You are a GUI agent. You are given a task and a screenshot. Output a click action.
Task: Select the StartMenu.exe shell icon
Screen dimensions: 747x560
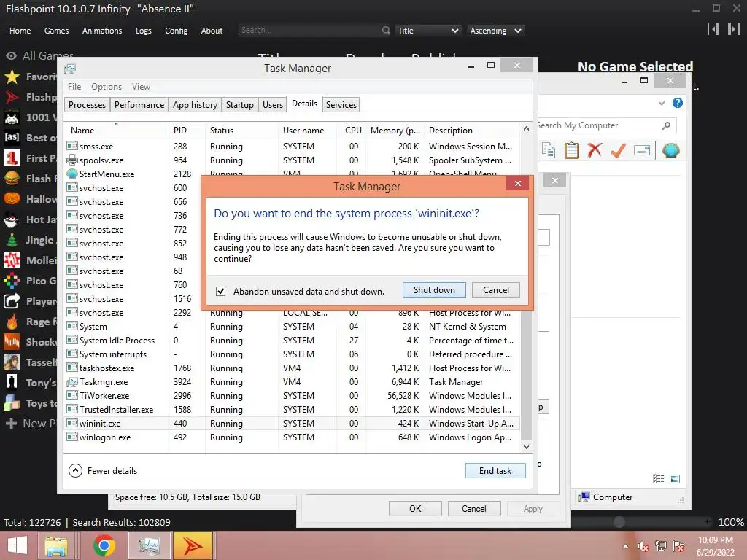72,174
